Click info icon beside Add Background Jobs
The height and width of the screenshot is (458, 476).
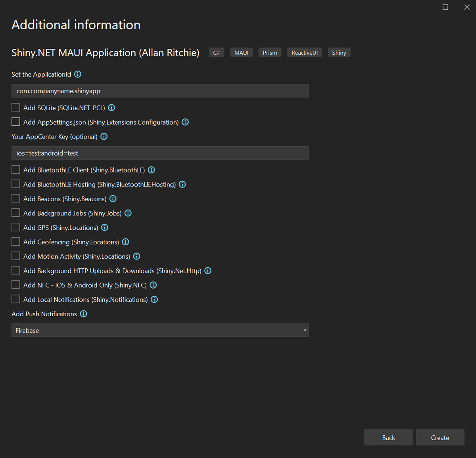(128, 213)
